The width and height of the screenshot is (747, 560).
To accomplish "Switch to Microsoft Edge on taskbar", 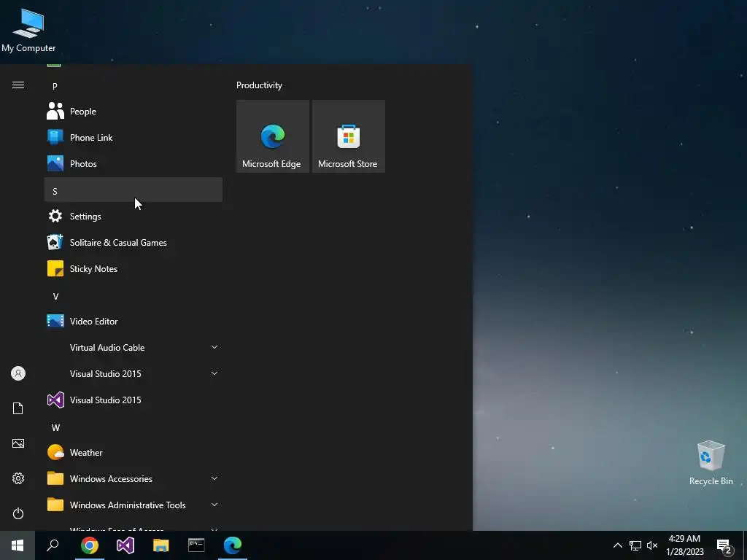I will point(233,545).
